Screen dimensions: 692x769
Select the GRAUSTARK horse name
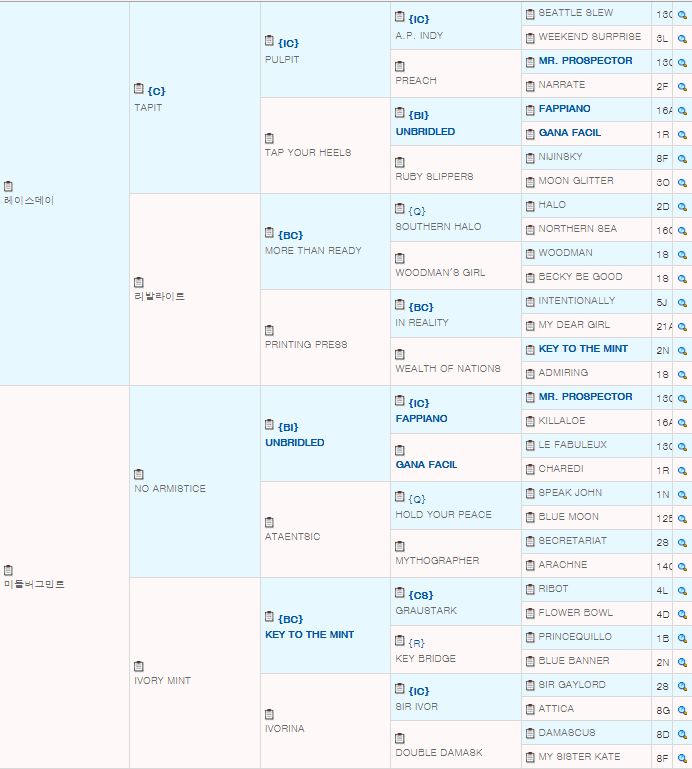coord(426,611)
